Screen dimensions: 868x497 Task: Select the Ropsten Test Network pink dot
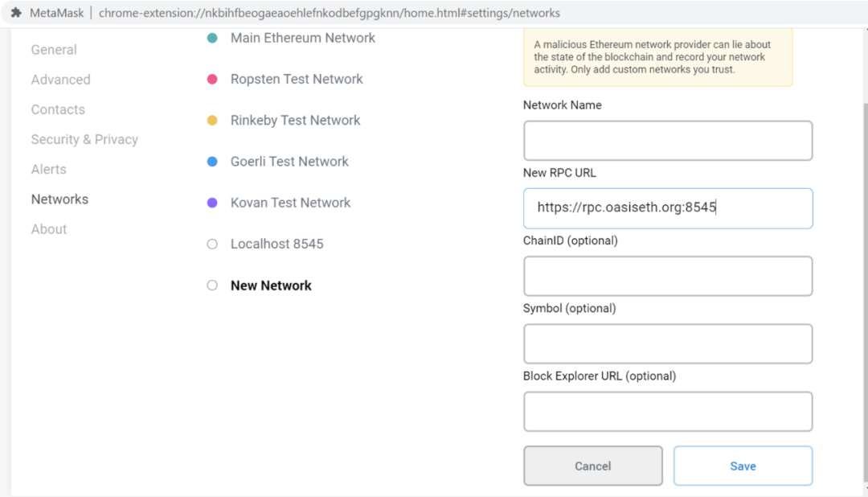(x=212, y=80)
